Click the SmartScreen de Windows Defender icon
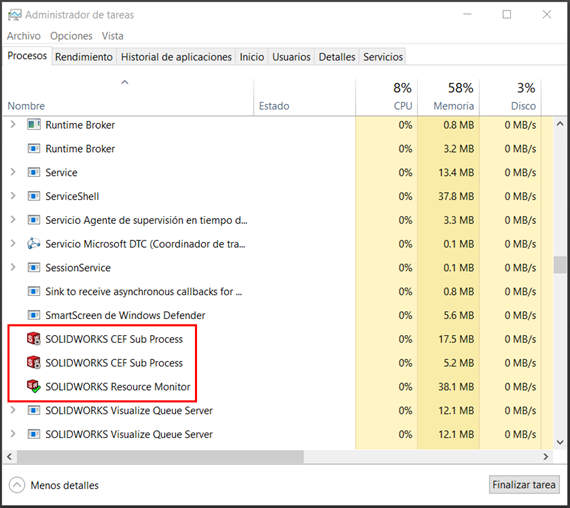The height and width of the screenshot is (508, 570). [x=34, y=315]
